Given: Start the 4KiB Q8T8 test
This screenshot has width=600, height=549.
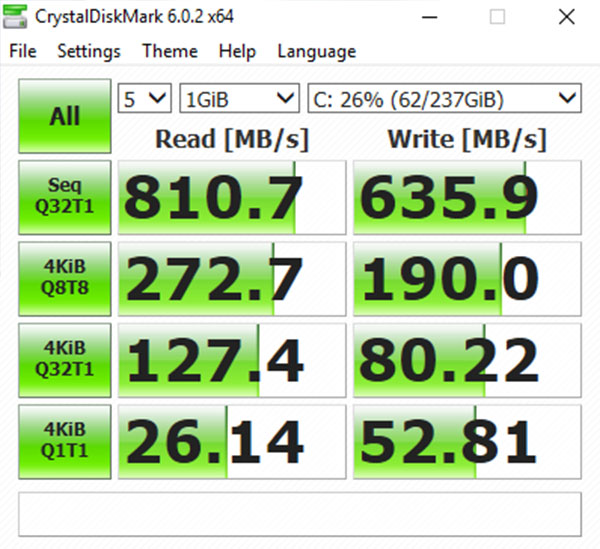Looking at the screenshot, I should [x=65, y=279].
